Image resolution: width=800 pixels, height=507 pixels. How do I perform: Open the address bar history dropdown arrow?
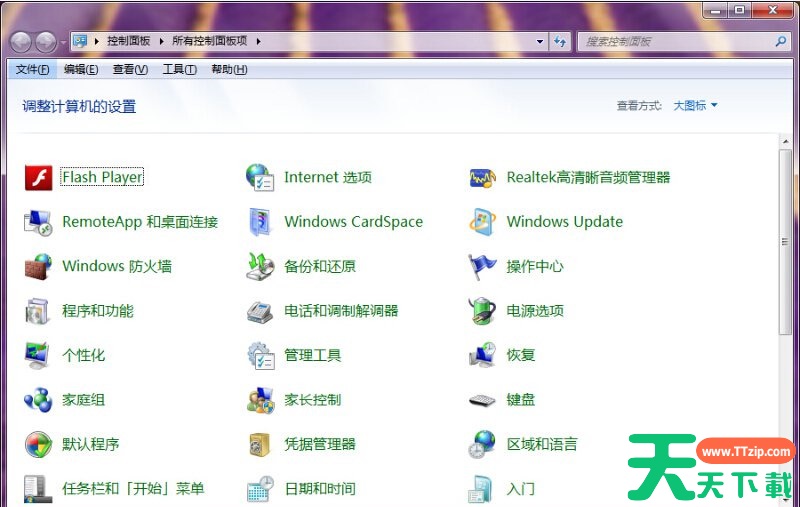pyautogui.click(x=540, y=41)
